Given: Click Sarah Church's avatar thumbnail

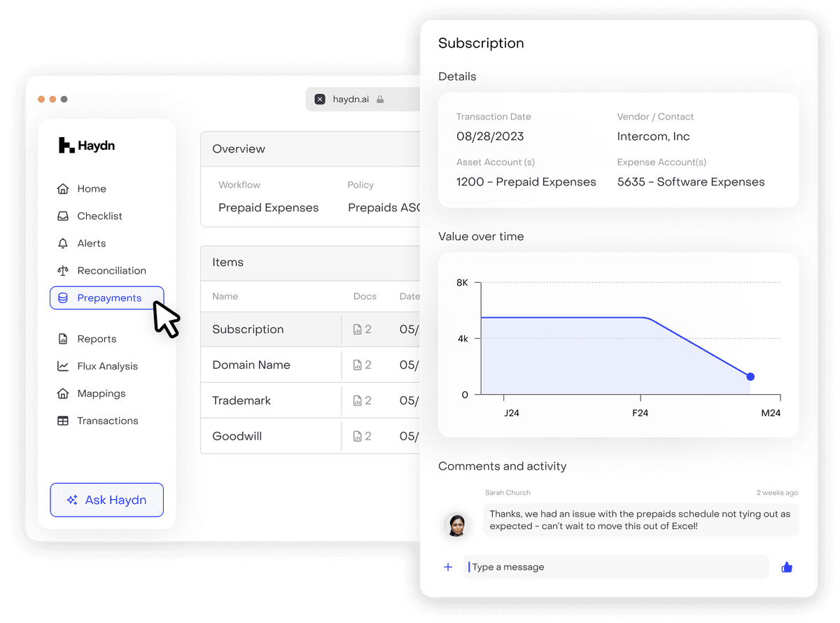Looking at the screenshot, I should [x=456, y=524].
